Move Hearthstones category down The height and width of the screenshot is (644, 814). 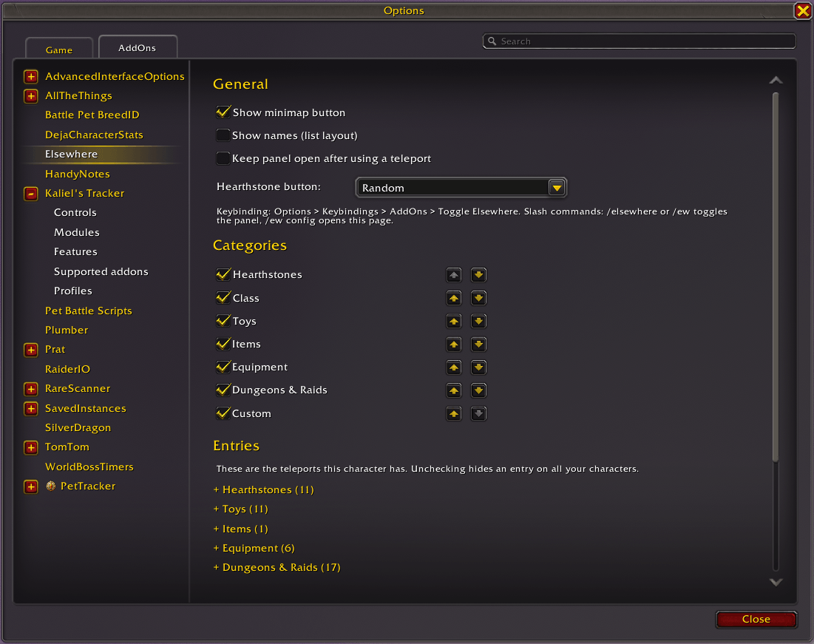click(x=478, y=275)
